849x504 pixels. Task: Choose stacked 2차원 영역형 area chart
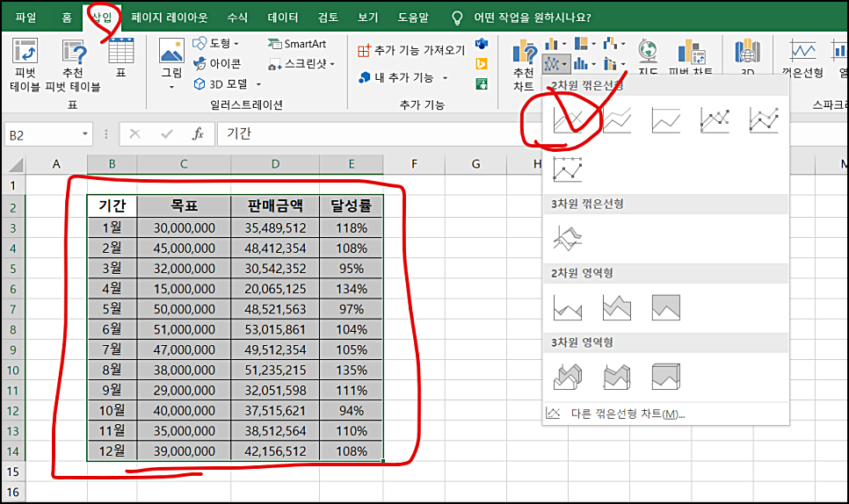[x=617, y=307]
